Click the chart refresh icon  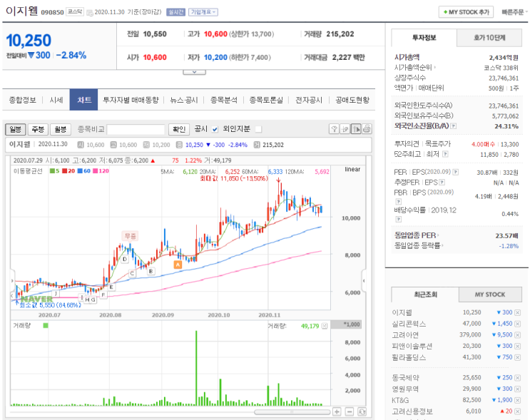click(x=362, y=411)
